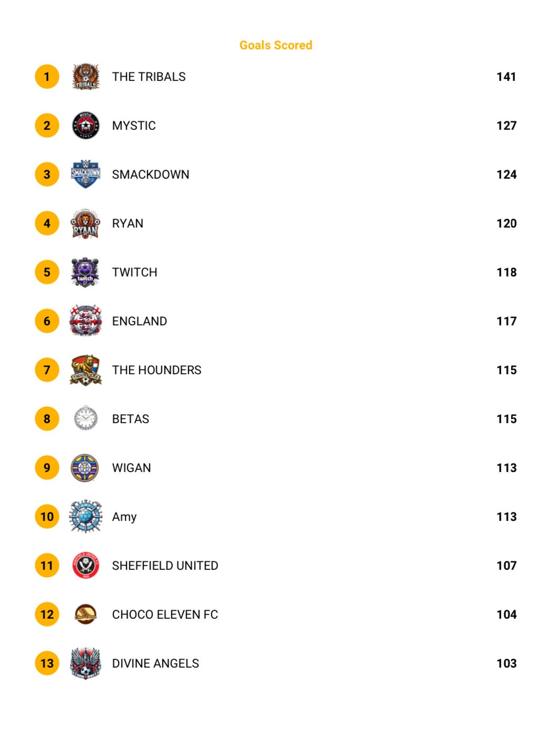Click The Tribals tiger logo

coord(86,77)
